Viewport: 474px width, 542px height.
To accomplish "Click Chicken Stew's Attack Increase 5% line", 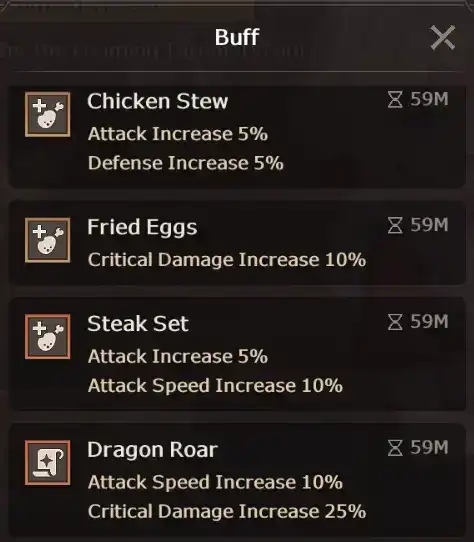I will point(178,134).
